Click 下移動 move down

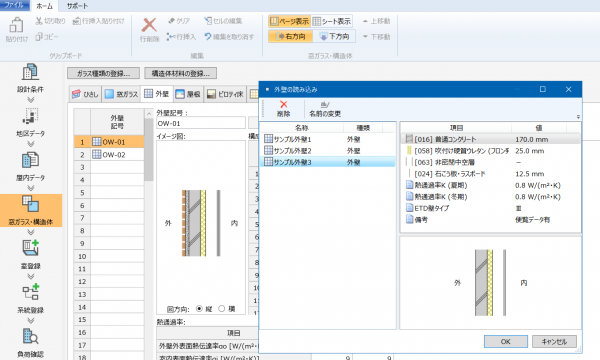coord(376,37)
